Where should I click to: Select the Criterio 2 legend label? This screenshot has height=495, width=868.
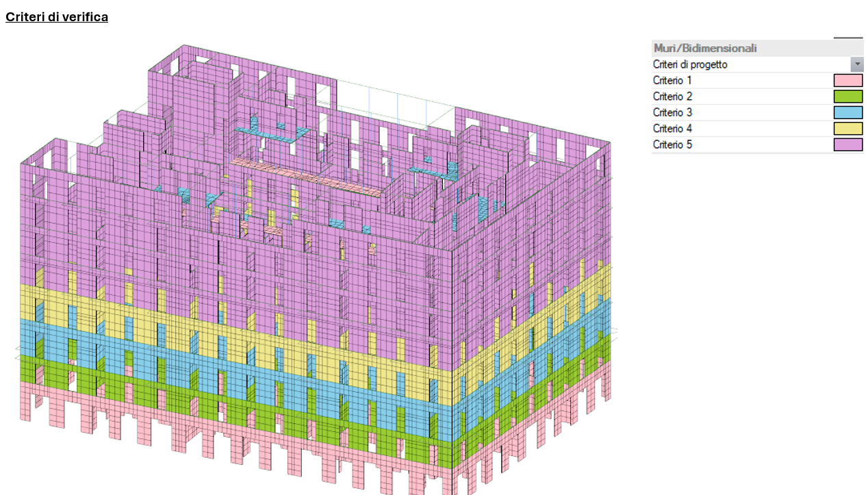coord(672,97)
